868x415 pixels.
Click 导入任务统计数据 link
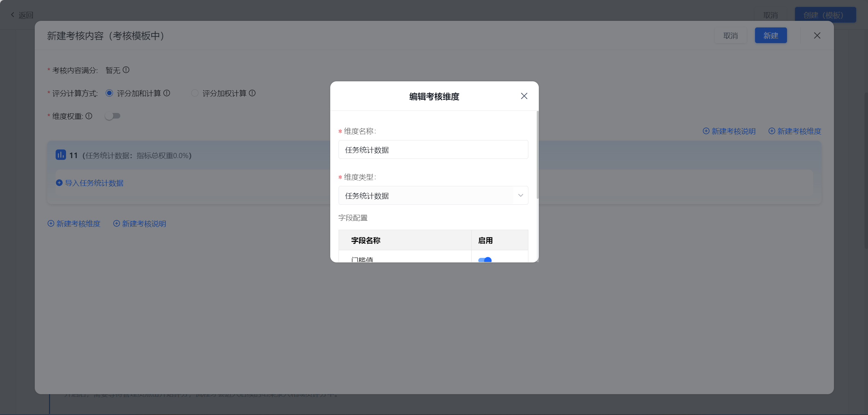click(x=90, y=183)
